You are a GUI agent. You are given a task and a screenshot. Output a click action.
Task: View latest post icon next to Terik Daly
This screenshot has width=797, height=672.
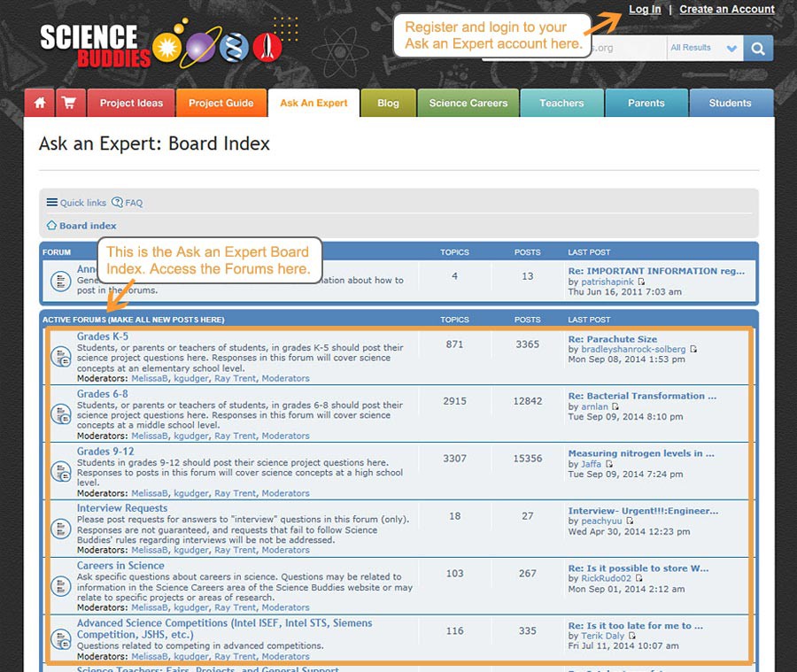[x=631, y=636]
